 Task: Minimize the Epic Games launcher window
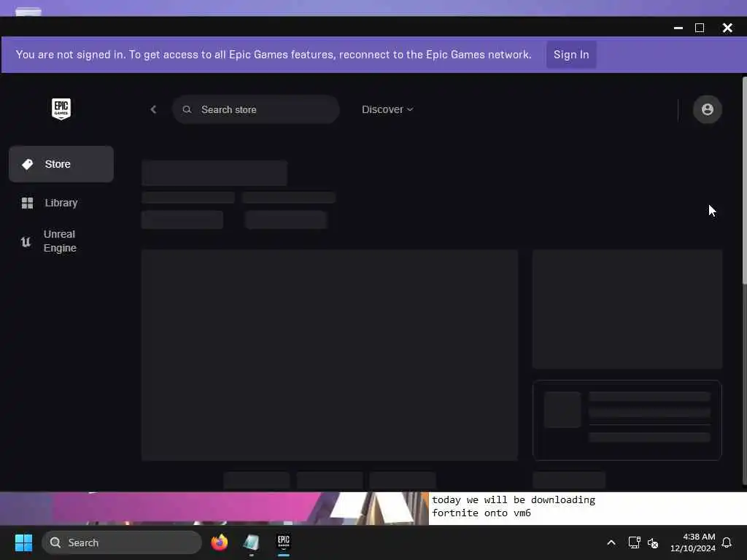click(678, 28)
